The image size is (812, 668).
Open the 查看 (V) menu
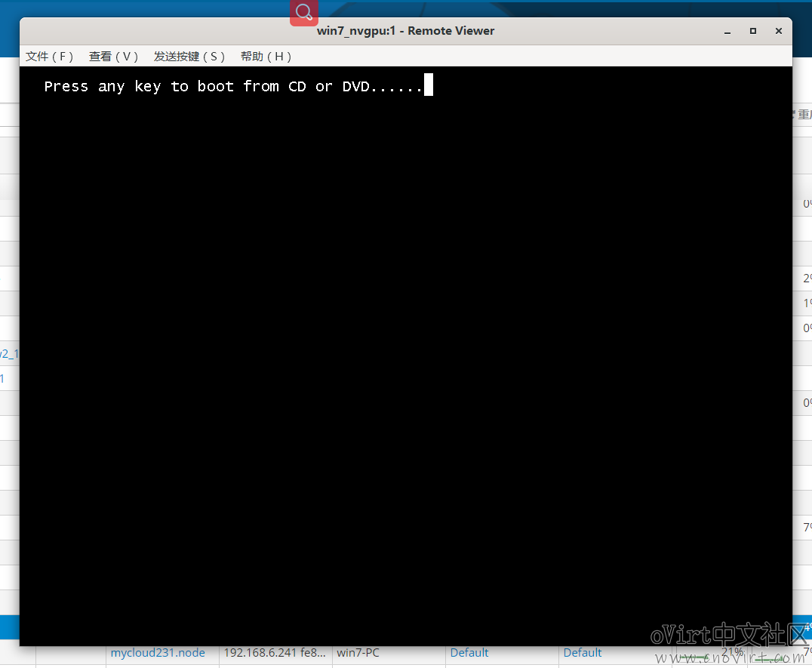(113, 57)
